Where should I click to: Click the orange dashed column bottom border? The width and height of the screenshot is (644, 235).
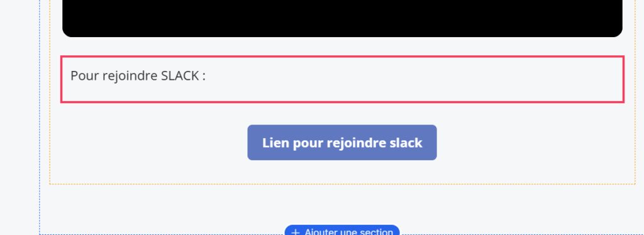pos(342,184)
